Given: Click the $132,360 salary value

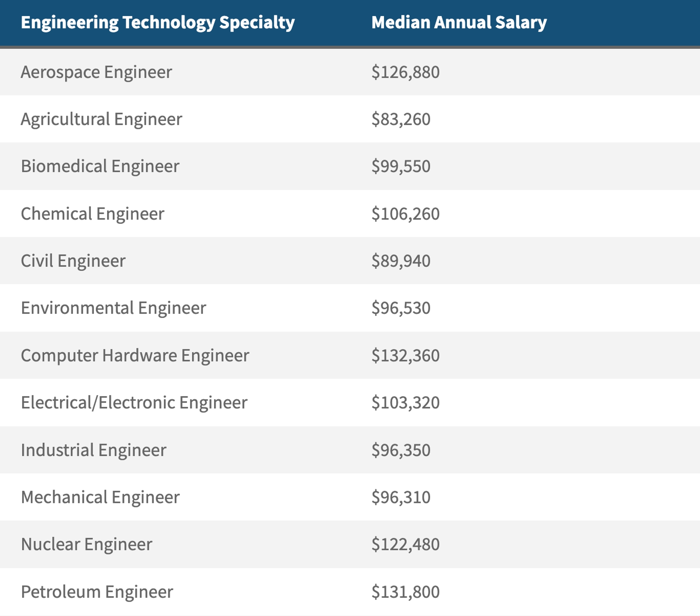Looking at the screenshot, I should [x=405, y=355].
